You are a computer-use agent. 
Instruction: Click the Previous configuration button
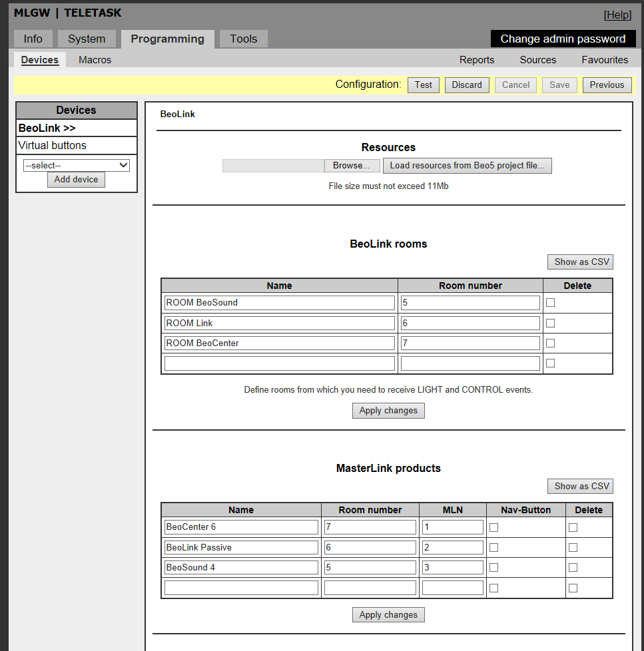tap(607, 85)
